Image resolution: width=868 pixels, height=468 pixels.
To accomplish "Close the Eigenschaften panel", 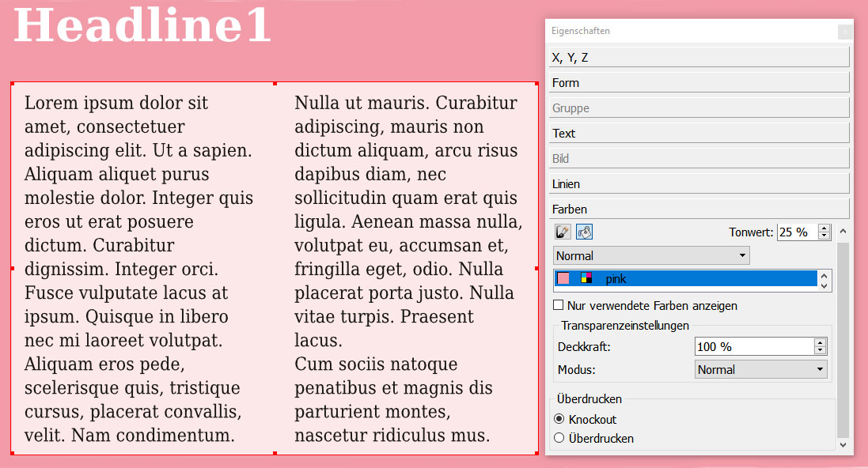I will pyautogui.click(x=844, y=32).
